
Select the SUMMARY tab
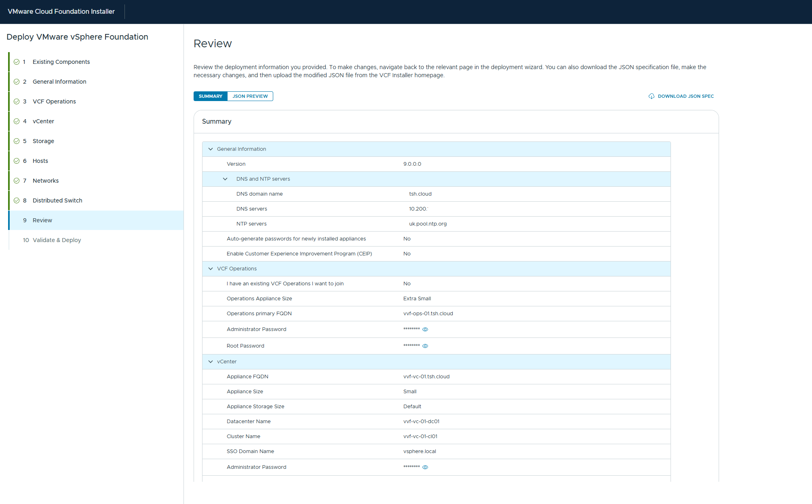210,96
